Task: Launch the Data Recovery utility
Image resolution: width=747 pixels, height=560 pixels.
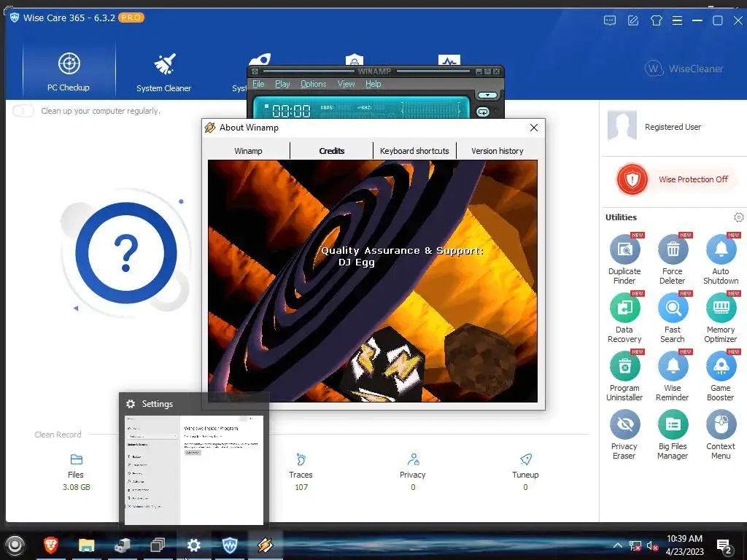Action: click(624, 318)
